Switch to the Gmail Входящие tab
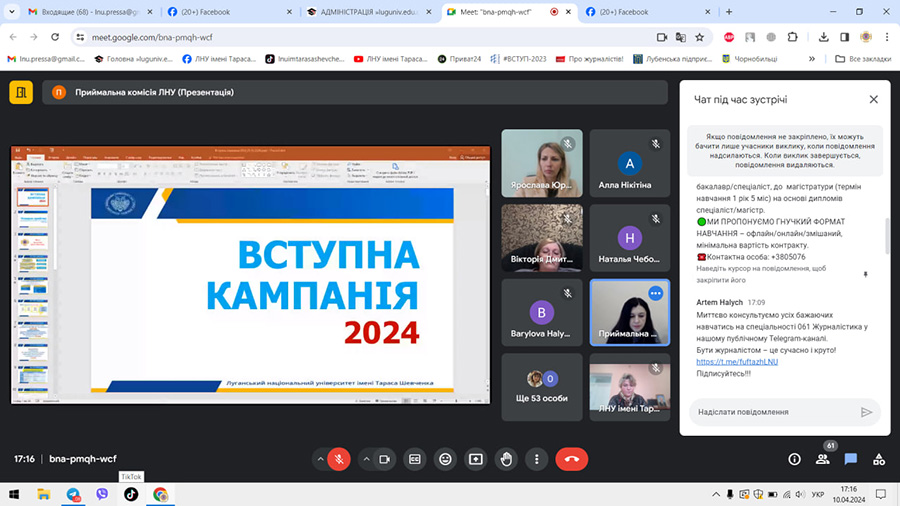This screenshot has height=506, width=900. tap(90, 11)
